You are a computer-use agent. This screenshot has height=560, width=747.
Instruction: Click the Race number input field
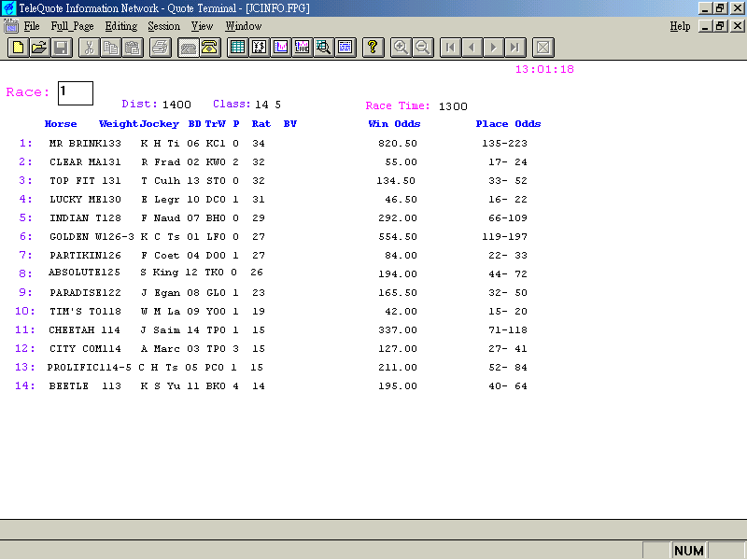pos(76,93)
